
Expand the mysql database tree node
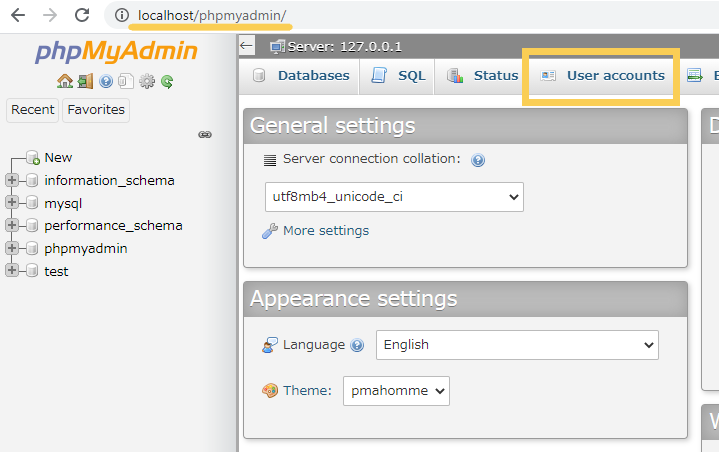coord(12,202)
